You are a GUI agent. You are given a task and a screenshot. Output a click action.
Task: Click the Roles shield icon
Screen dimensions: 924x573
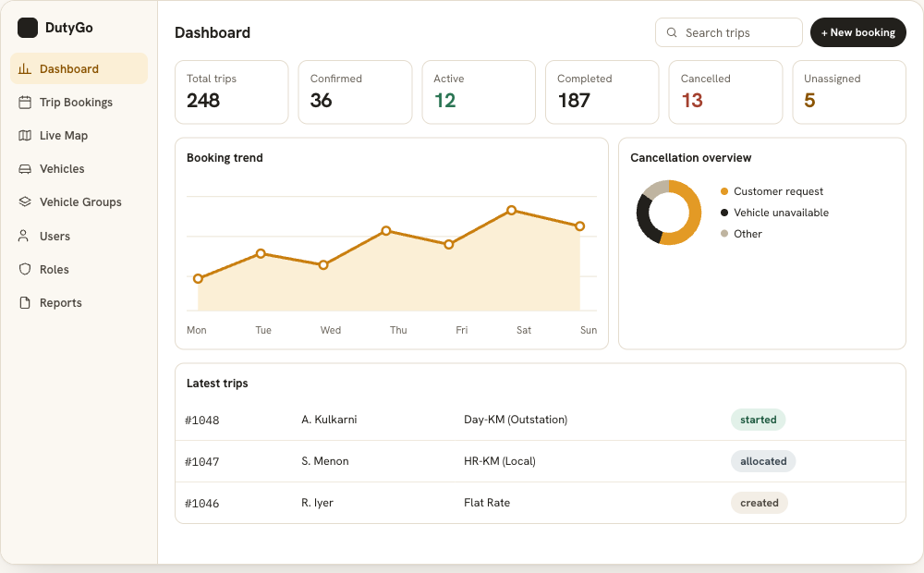[x=25, y=270]
